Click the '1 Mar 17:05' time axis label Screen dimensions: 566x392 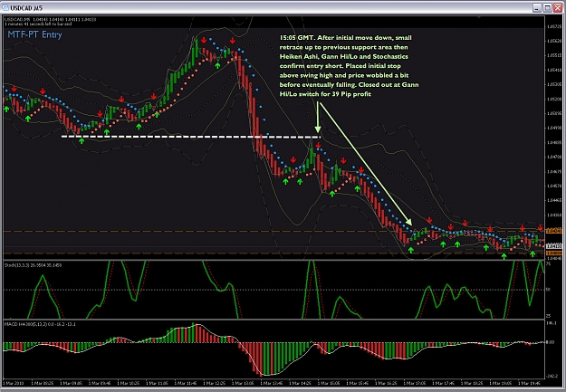click(415, 383)
